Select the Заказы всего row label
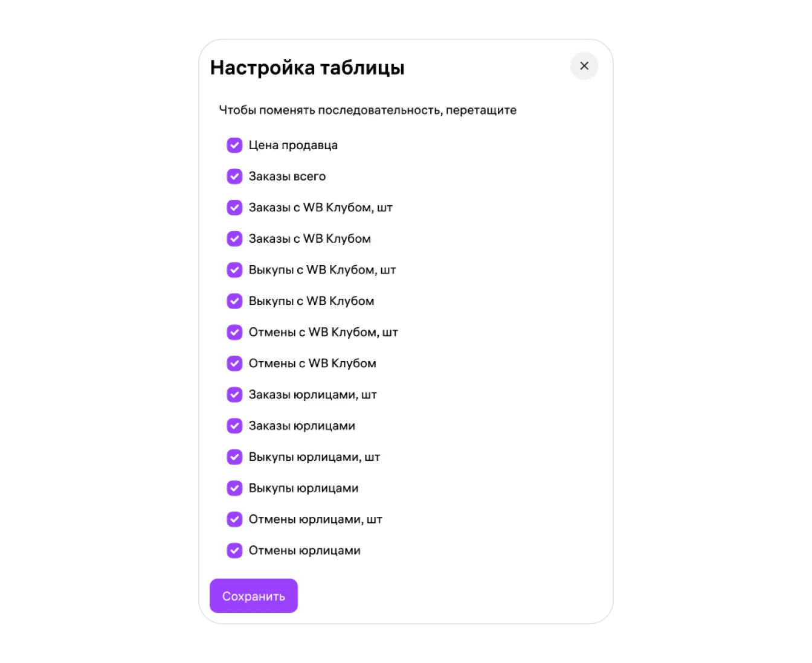The image size is (812, 663). pyautogui.click(x=287, y=176)
